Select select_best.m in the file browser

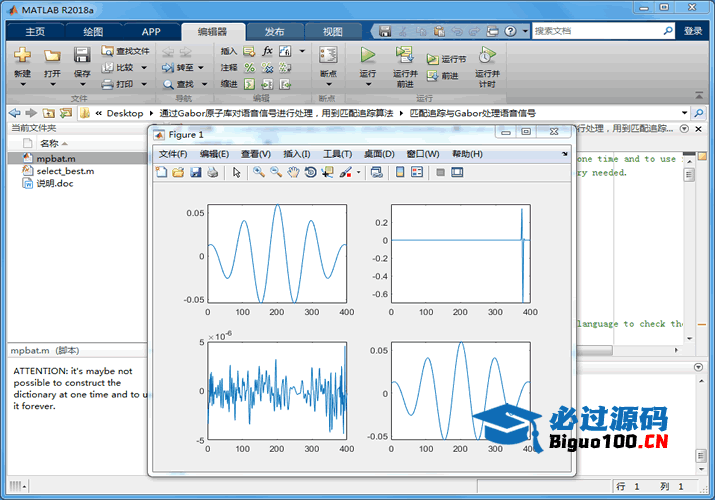coord(64,171)
